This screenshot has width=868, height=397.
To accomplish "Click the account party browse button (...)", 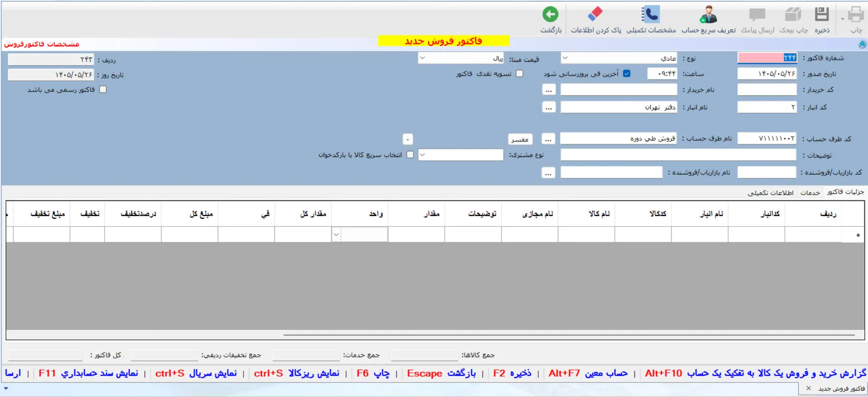I will [x=548, y=139].
